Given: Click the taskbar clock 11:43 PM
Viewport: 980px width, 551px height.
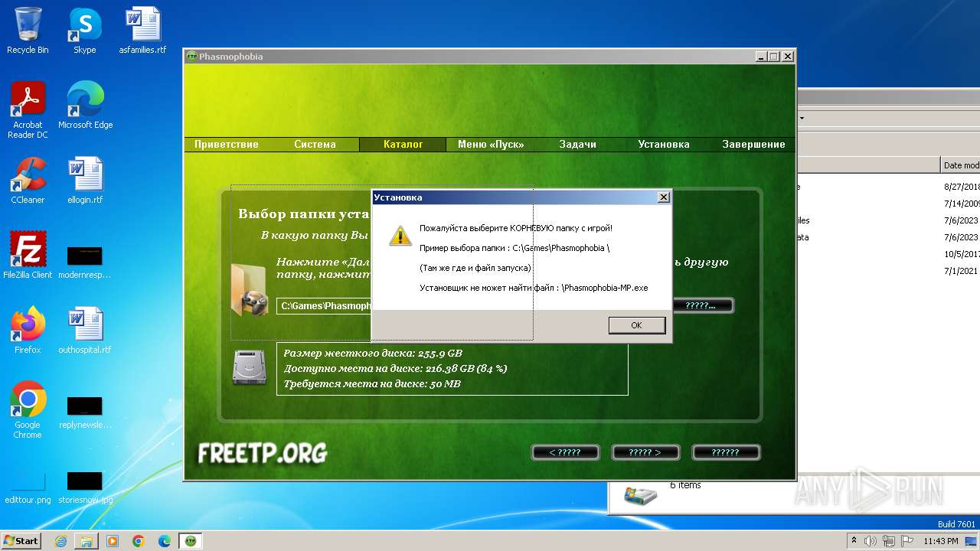Looking at the screenshot, I should [941, 541].
